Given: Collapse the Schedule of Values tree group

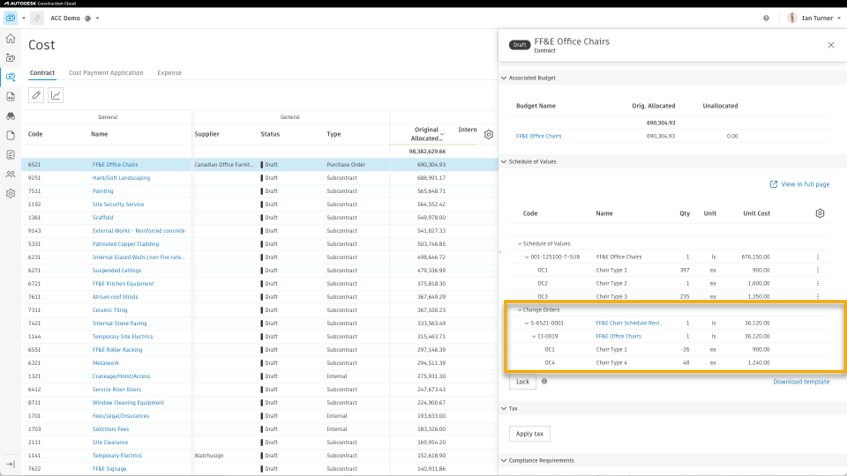Looking at the screenshot, I should click(x=520, y=244).
